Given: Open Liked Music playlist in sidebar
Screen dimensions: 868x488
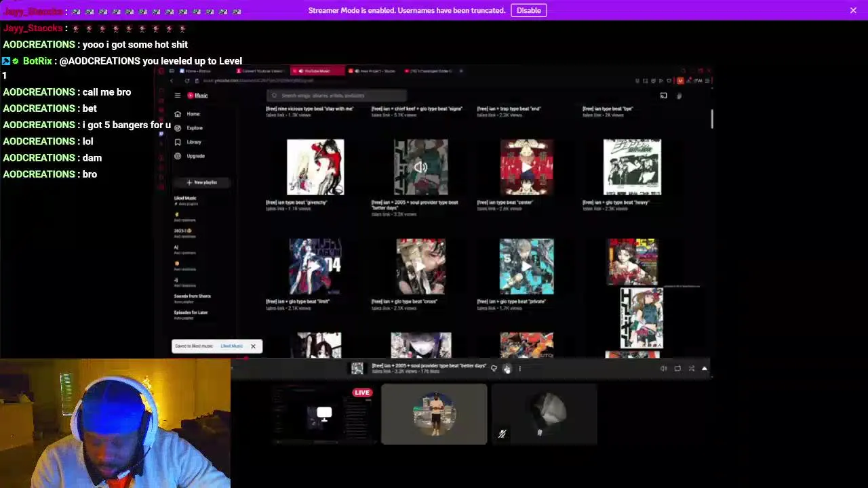Looking at the screenshot, I should (x=186, y=201).
